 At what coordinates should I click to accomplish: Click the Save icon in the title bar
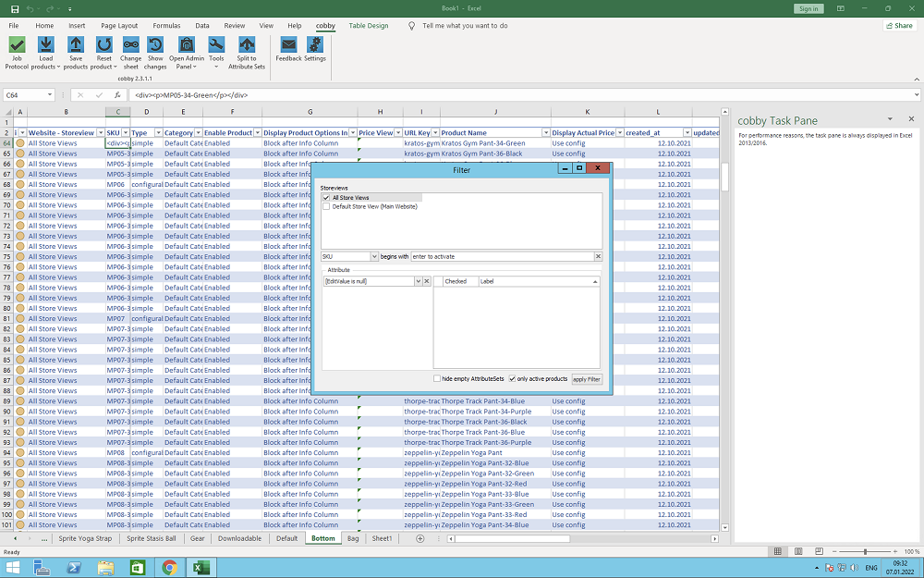tap(15, 9)
